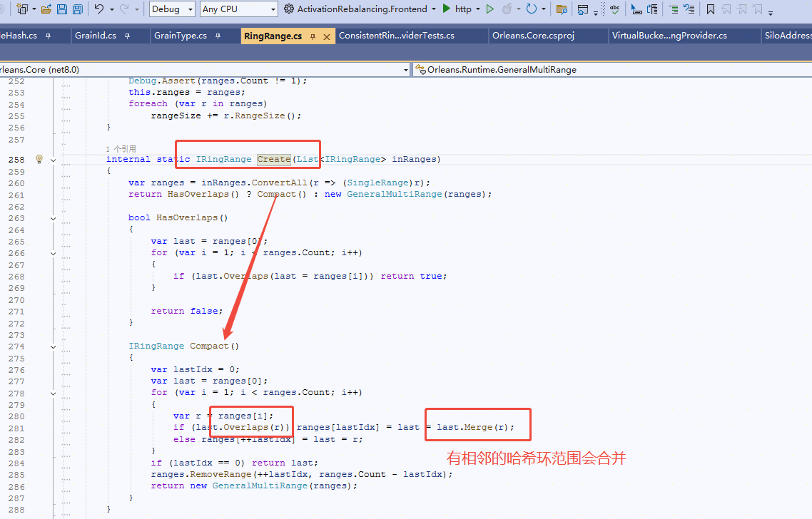
Task: Click the New Item toolbar icon
Action: click(22, 9)
